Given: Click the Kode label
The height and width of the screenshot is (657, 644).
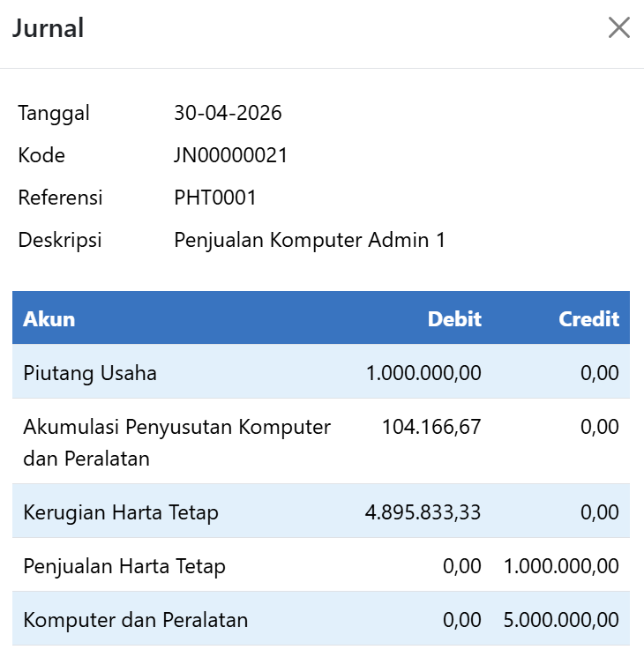Looking at the screenshot, I should pyautogui.click(x=41, y=155).
